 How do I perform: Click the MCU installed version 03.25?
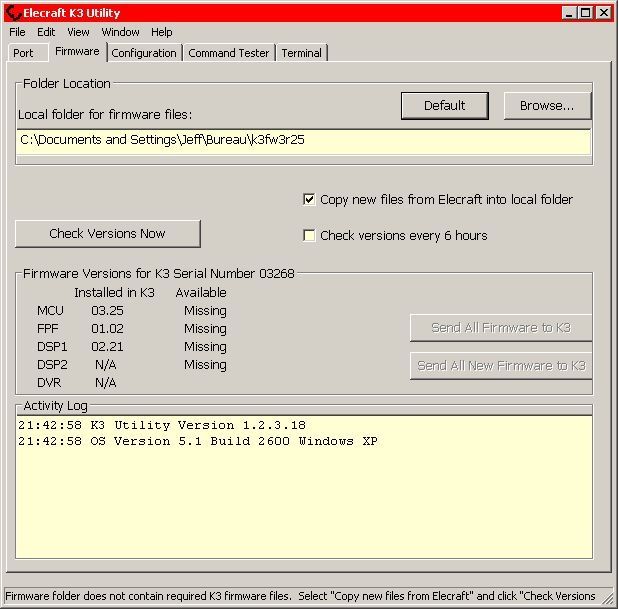(107, 311)
